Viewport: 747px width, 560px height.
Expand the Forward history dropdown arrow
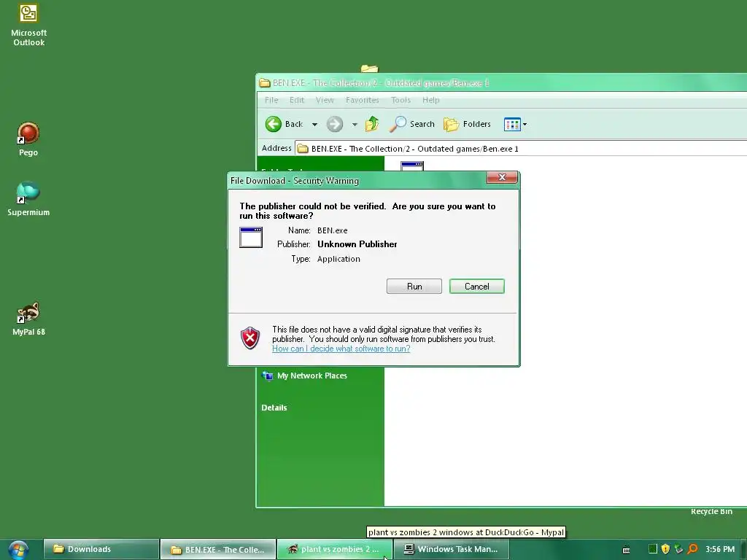(355, 124)
